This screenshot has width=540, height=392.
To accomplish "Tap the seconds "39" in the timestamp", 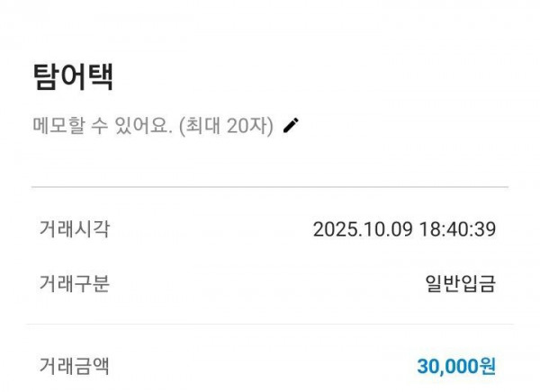I will pos(486,229).
